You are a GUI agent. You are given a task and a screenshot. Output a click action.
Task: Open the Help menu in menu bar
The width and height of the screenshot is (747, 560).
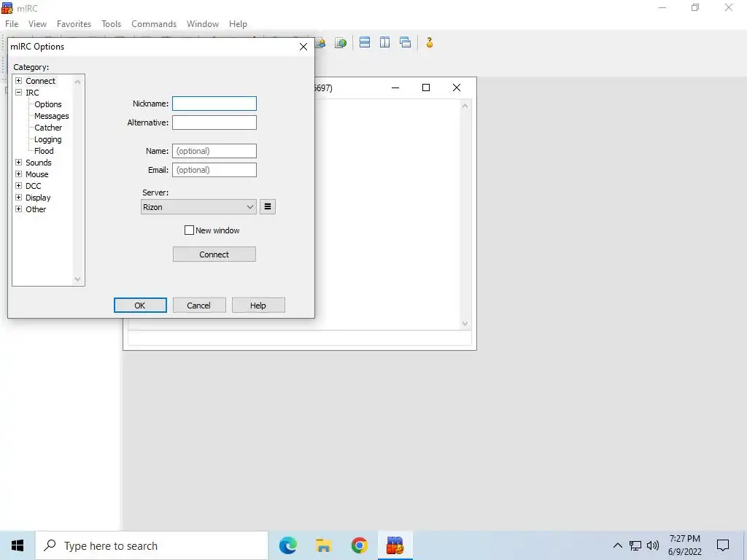238,24
